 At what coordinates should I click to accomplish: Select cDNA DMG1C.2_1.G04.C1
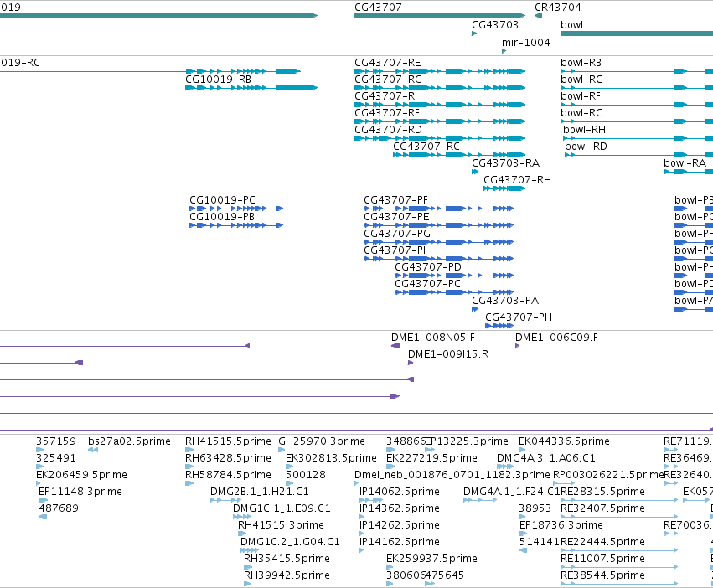tap(290, 542)
